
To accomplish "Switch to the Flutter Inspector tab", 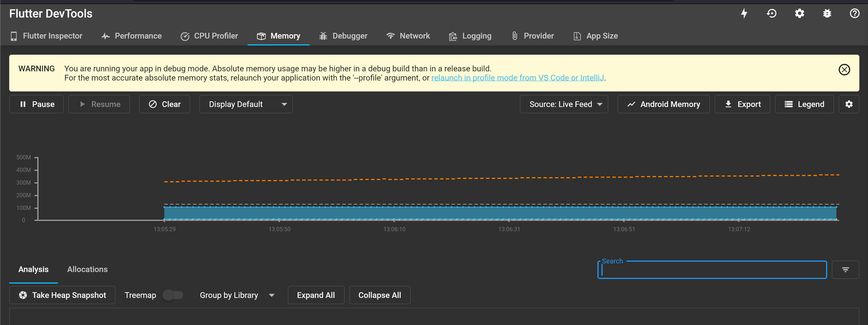I will pyautogui.click(x=46, y=36).
